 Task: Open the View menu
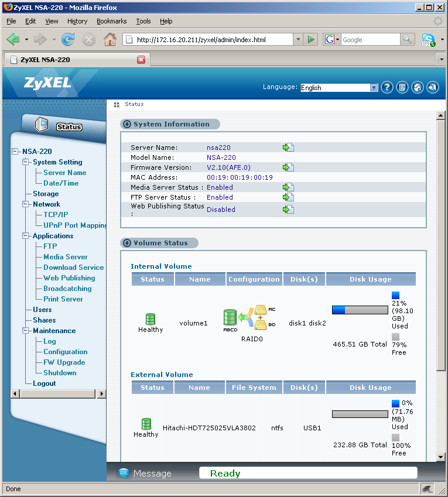coord(52,21)
